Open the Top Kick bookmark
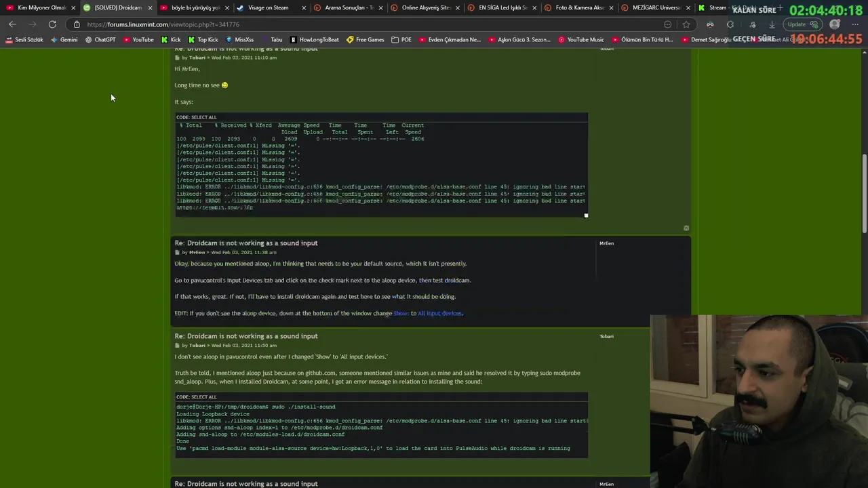This screenshot has width=868, height=488. click(x=203, y=40)
